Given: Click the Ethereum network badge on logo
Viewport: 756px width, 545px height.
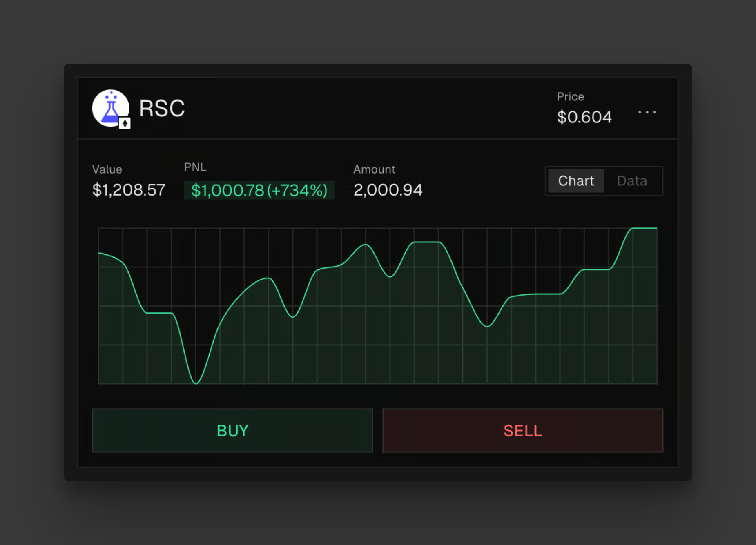Looking at the screenshot, I should [x=125, y=123].
